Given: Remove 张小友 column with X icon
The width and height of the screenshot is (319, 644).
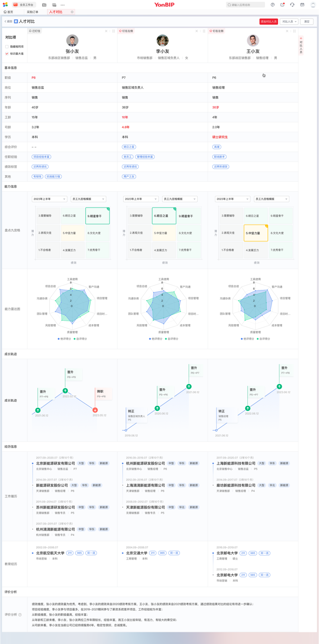Looking at the screenshot, I should 106,31.
